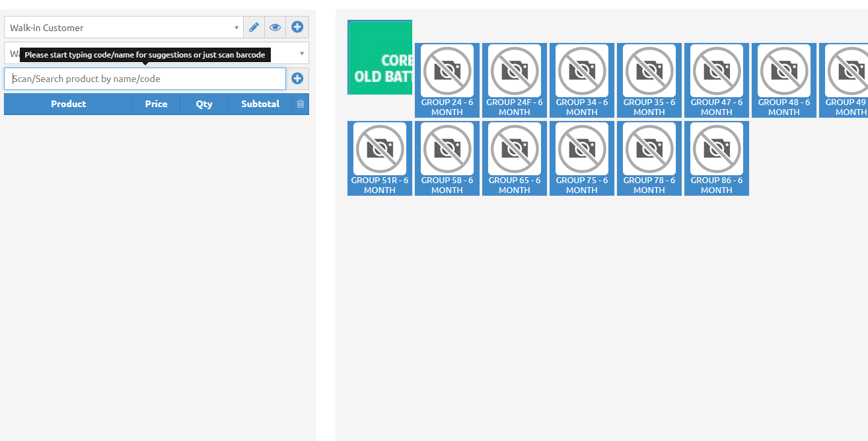868x441 pixels.
Task: Choose GROUP 51R - 6 MONTH product
Action: coord(380,158)
